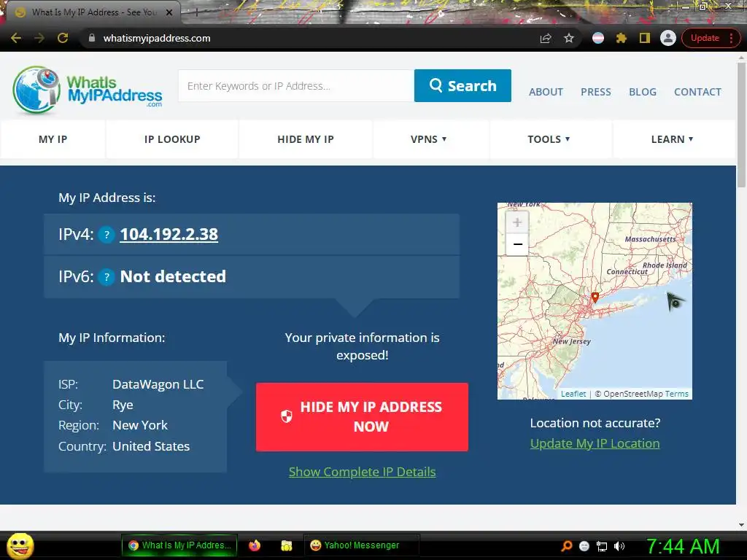This screenshot has height=560, width=747.
Task: Click the share page icon in address bar
Action: click(546, 38)
